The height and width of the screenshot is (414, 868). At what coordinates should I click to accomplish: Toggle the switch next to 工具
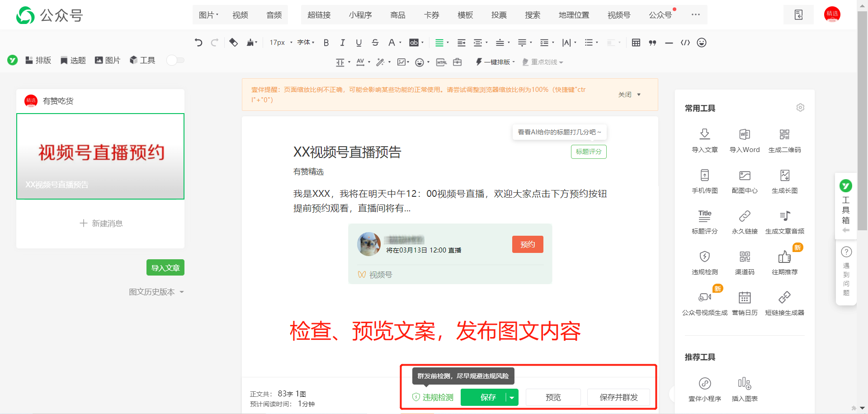(175, 60)
